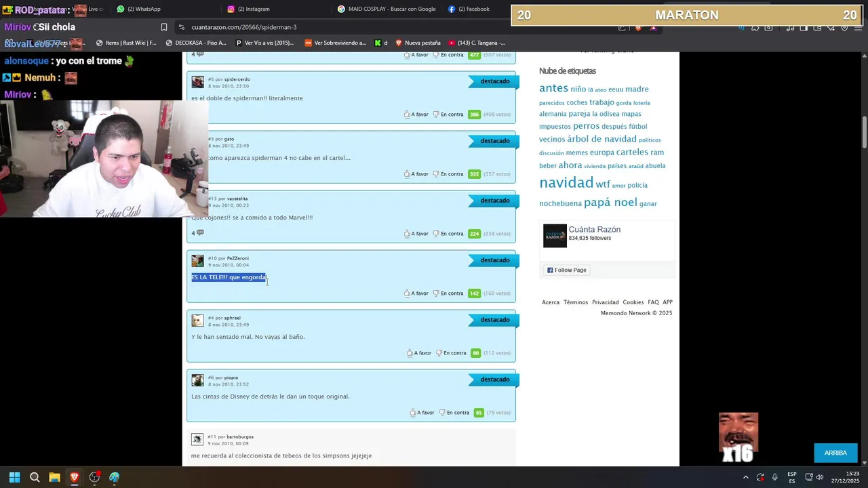The height and width of the screenshot is (488, 868).
Task: Click bartoburgos avatar thumbnail
Action: (197, 439)
